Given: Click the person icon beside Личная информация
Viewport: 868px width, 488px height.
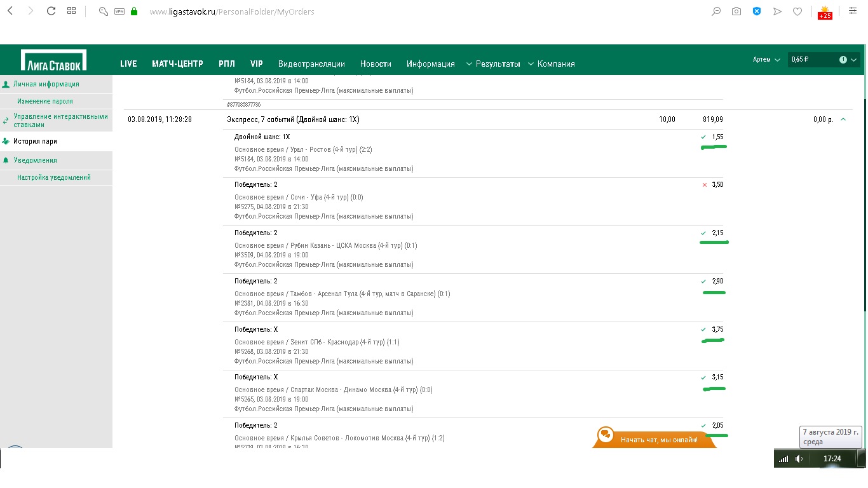Looking at the screenshot, I should pos(6,84).
